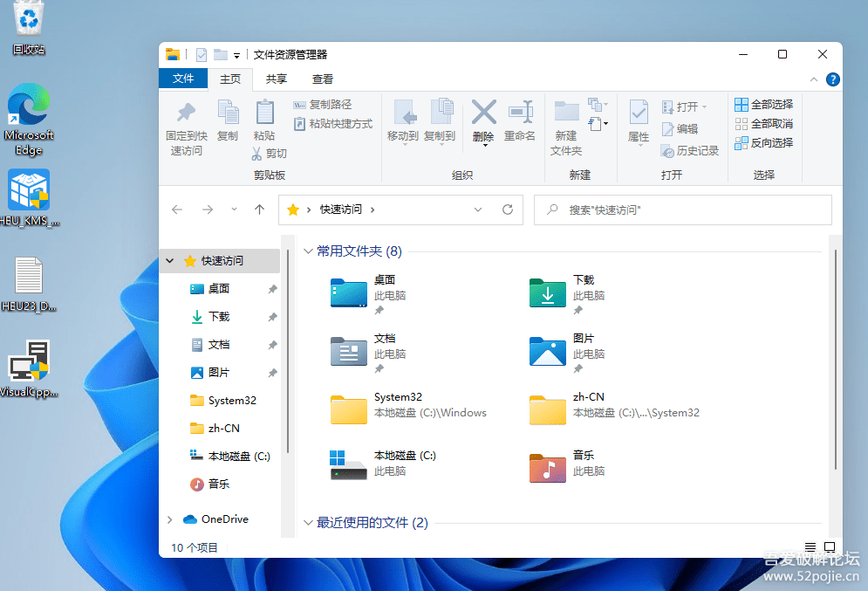
Task: Click the Back navigation arrow
Action: (x=177, y=210)
